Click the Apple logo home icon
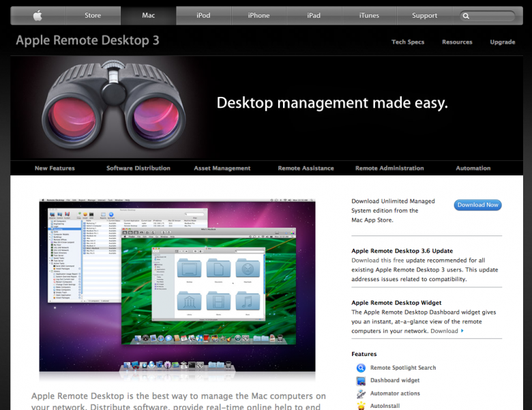This screenshot has width=532, height=410. pyautogui.click(x=38, y=16)
